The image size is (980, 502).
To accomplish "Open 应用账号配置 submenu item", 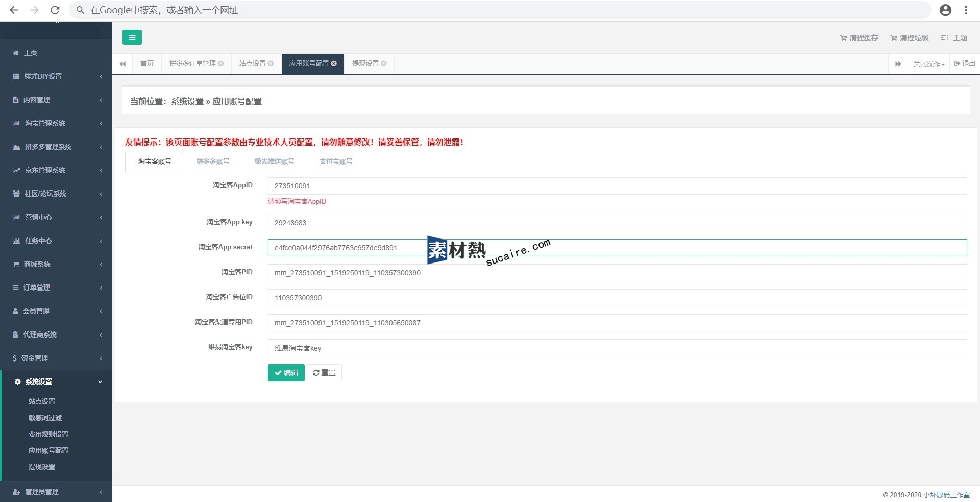I will point(48,450).
